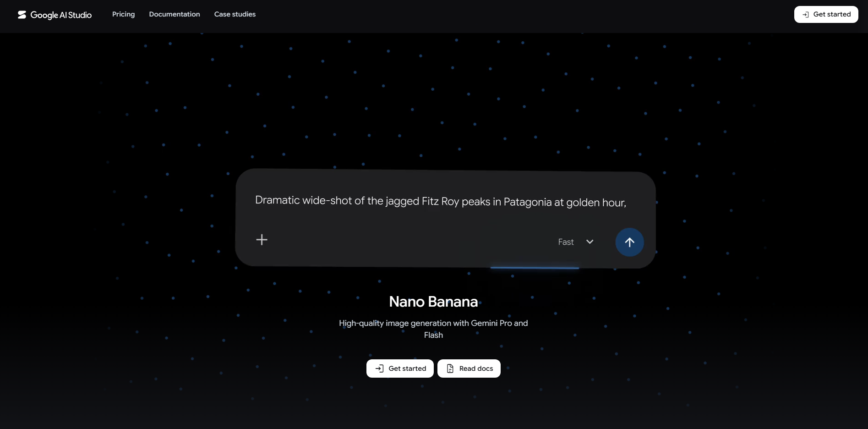Open Case studies from the top navigation
Screen dimensions: 868x429
pyautogui.click(x=235, y=14)
